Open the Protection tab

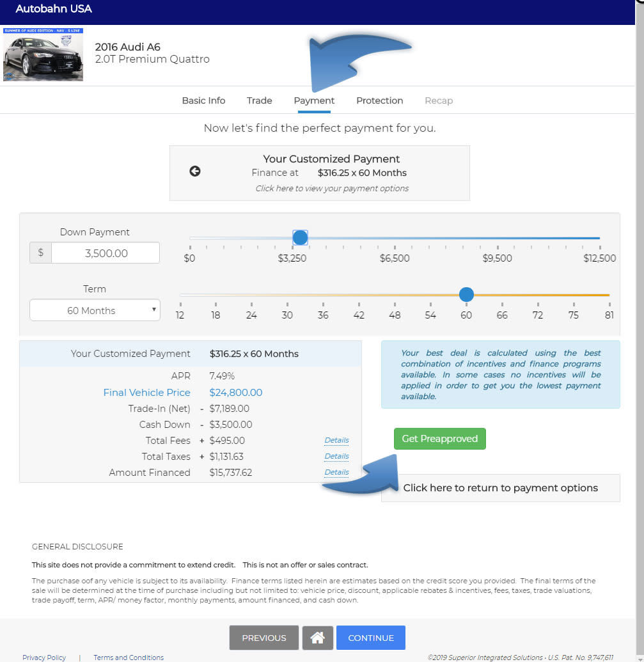tap(379, 100)
